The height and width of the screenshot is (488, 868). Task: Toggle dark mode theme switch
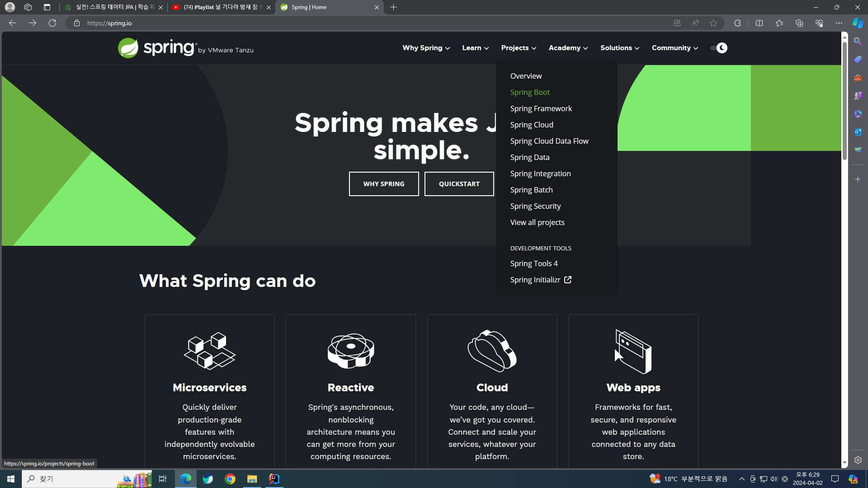(718, 48)
